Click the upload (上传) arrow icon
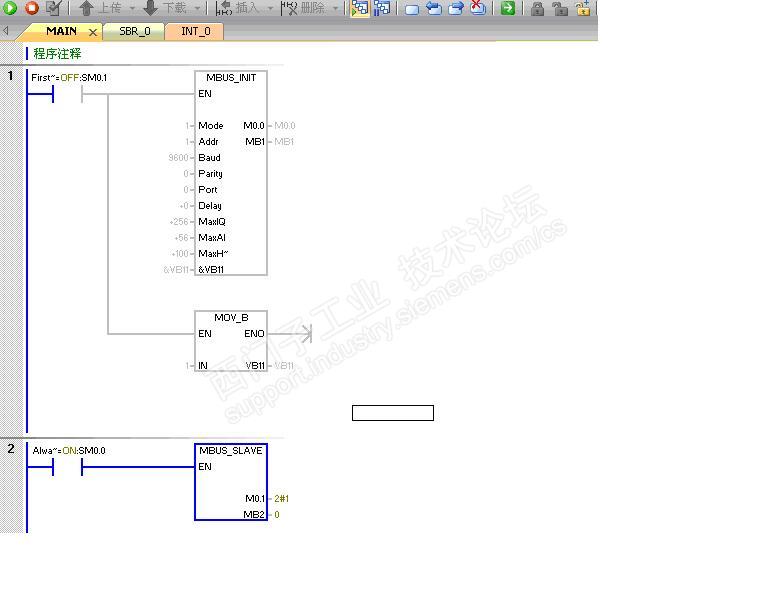 coord(86,8)
